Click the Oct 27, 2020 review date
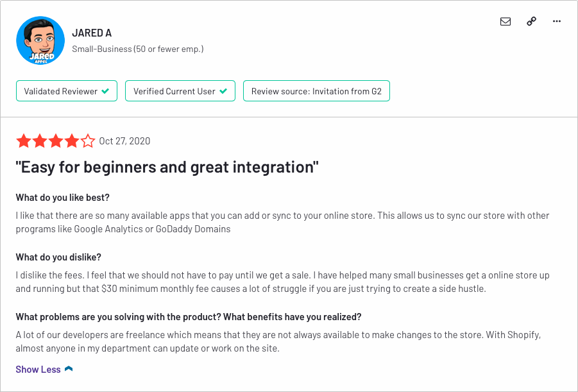 tap(124, 141)
